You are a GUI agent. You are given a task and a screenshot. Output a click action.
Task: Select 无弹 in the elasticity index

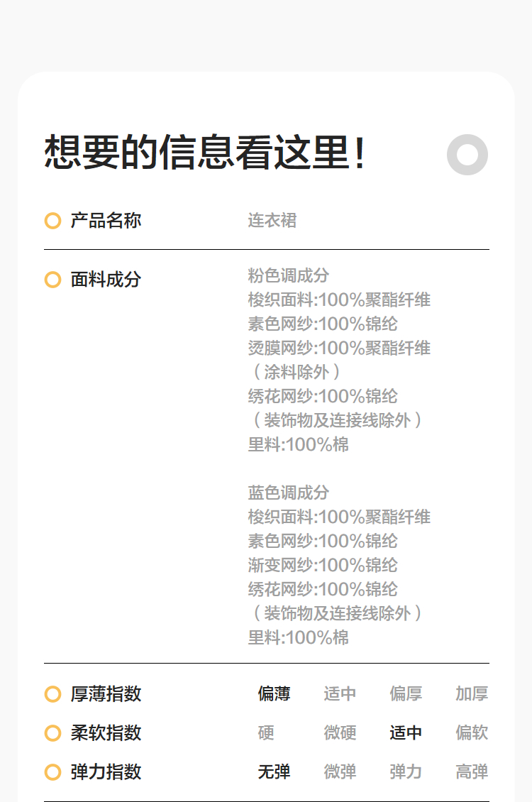click(x=274, y=772)
